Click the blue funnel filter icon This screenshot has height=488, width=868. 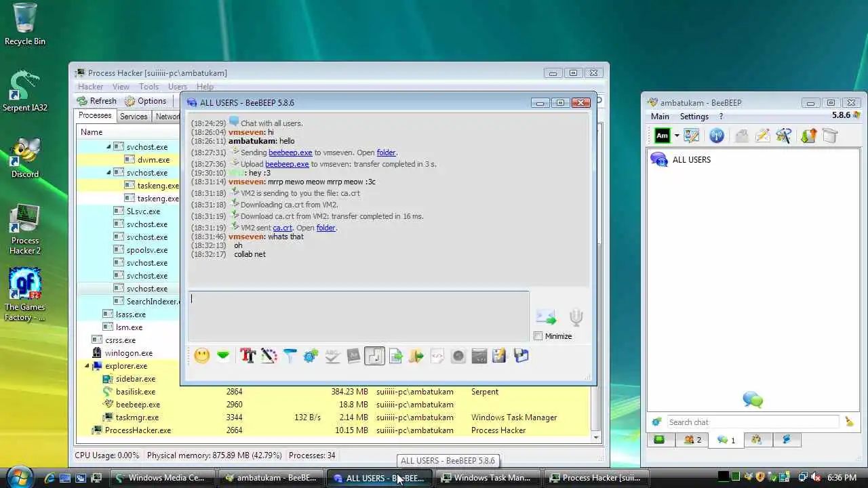(290, 356)
